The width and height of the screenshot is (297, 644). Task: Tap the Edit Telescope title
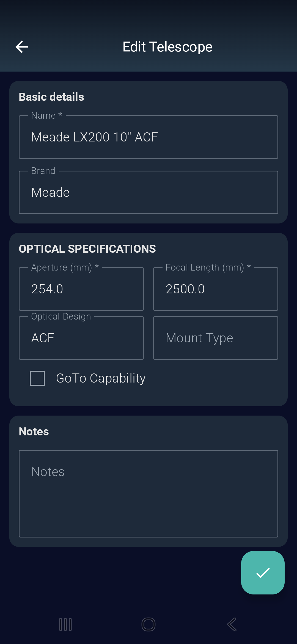pyautogui.click(x=167, y=47)
